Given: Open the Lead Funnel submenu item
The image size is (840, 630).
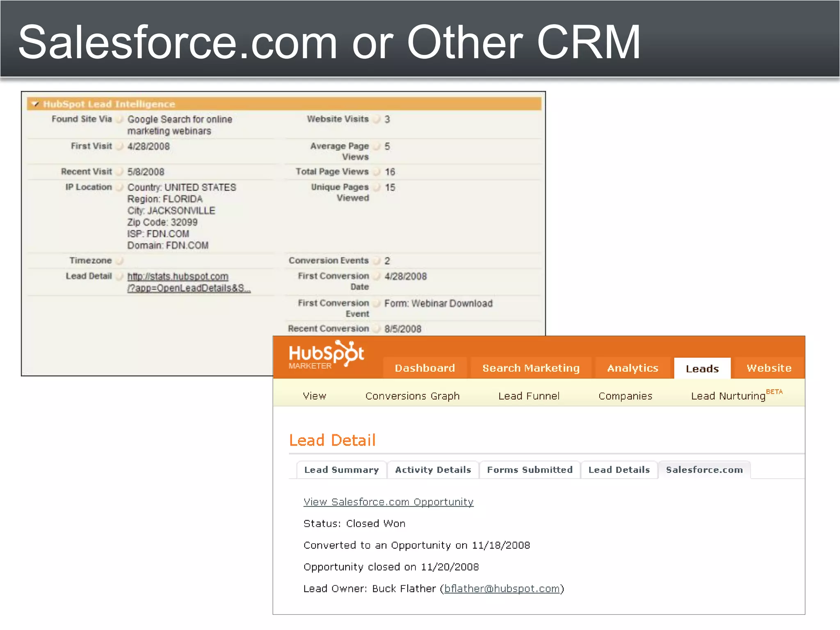Looking at the screenshot, I should tap(529, 396).
